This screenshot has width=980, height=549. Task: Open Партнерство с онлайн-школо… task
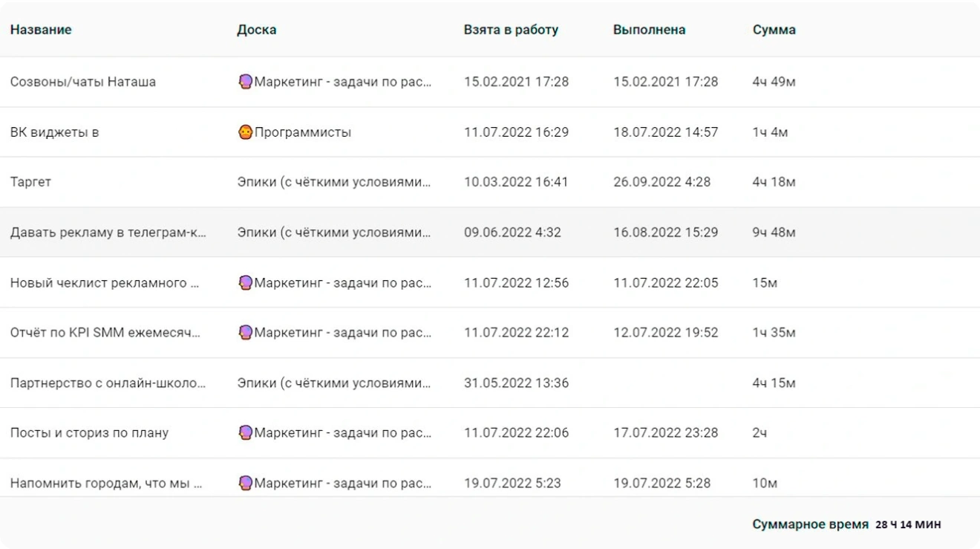coord(108,383)
